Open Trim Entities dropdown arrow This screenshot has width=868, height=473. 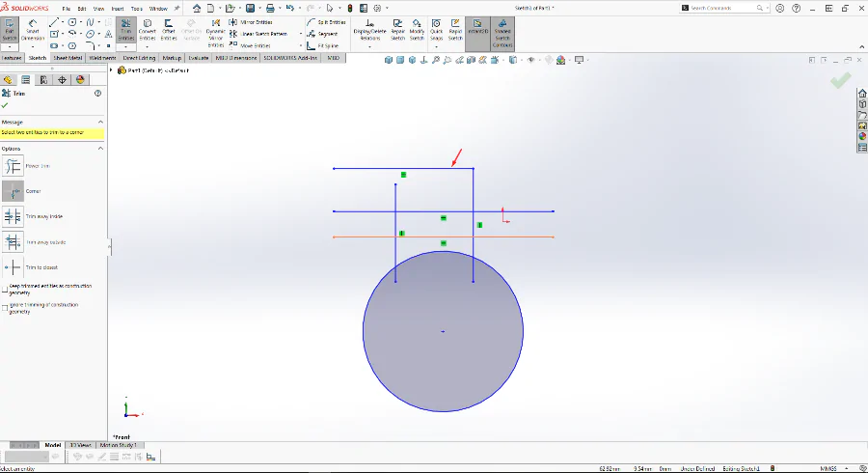(x=125, y=46)
